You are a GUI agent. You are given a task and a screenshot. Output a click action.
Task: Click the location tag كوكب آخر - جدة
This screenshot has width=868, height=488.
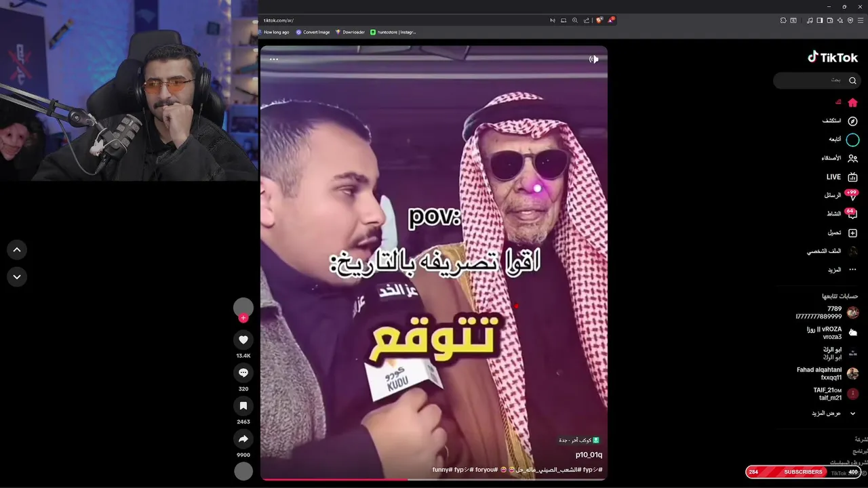(x=579, y=441)
